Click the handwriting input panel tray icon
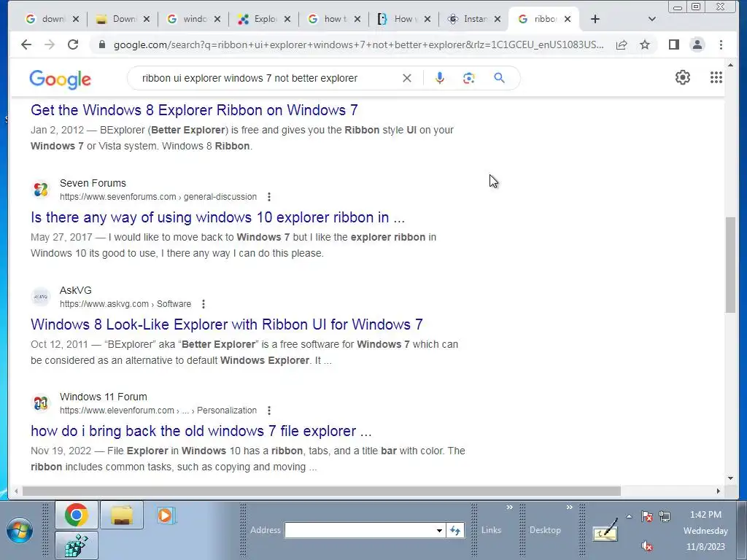 pyautogui.click(x=605, y=530)
